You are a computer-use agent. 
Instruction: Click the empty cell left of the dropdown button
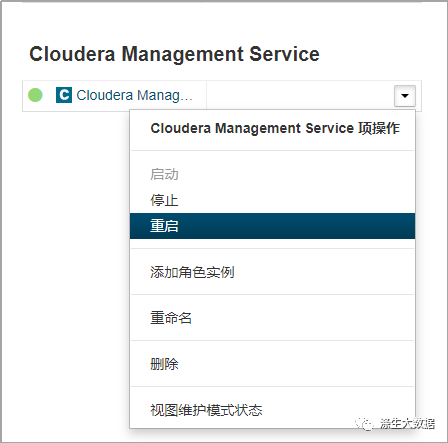pos(300,95)
